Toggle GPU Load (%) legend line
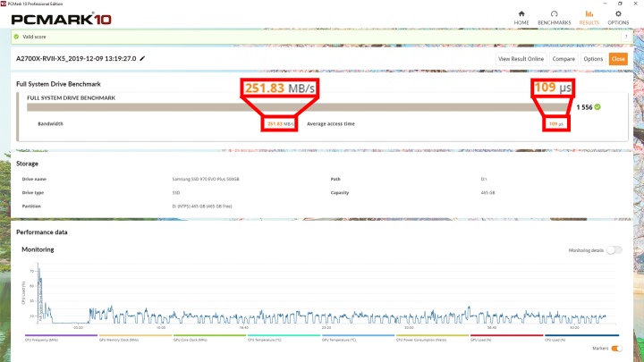The height and width of the screenshot is (362, 644). point(507,337)
